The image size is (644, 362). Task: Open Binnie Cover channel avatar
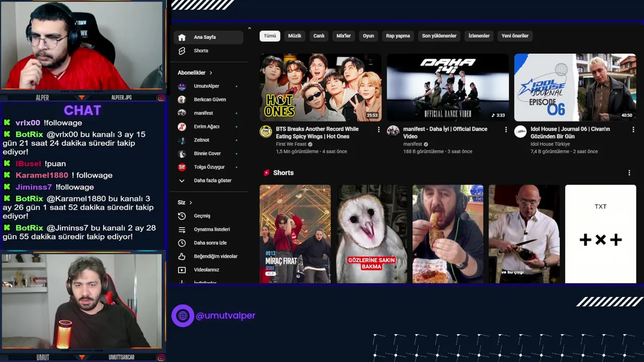tap(182, 153)
